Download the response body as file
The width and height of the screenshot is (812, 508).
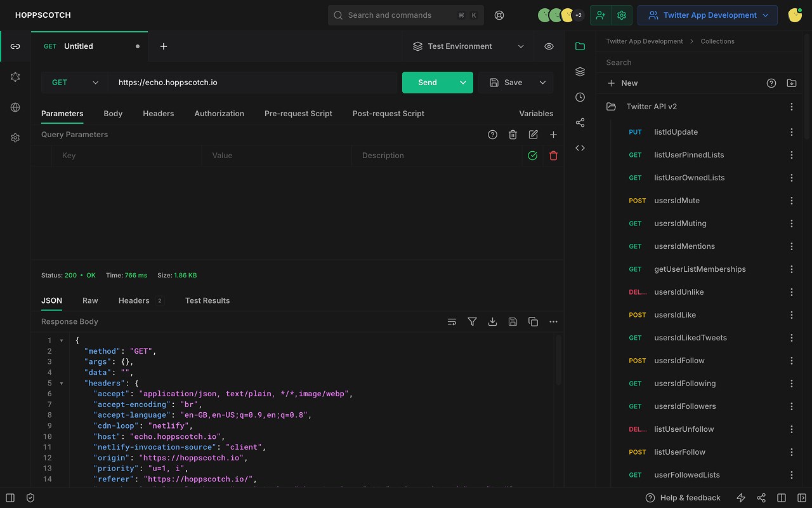[492, 322]
